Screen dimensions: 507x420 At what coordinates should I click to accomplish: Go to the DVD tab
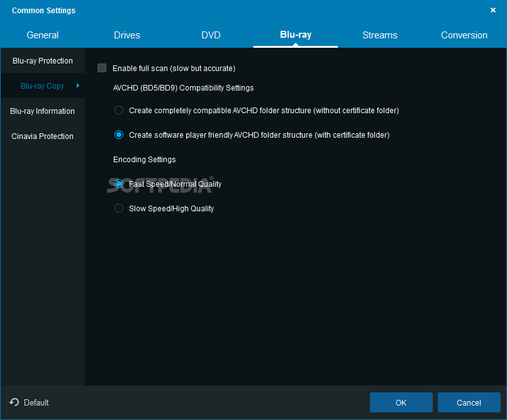(x=211, y=35)
